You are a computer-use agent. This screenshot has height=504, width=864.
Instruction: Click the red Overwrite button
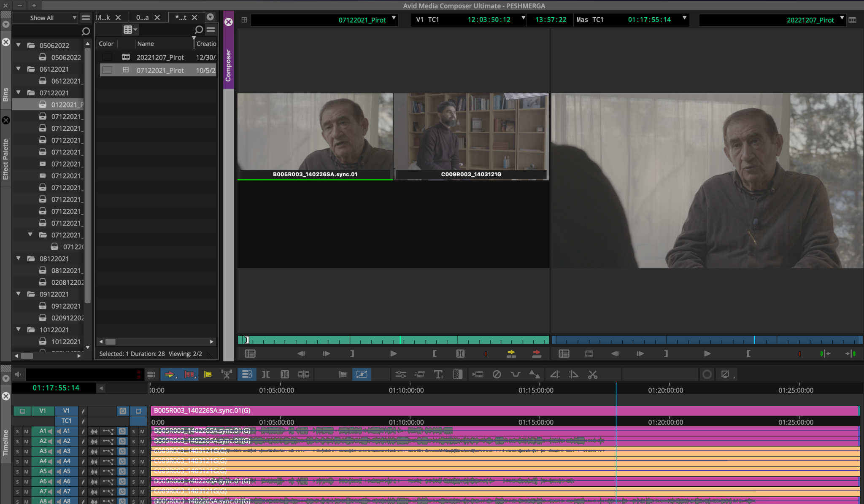point(536,353)
